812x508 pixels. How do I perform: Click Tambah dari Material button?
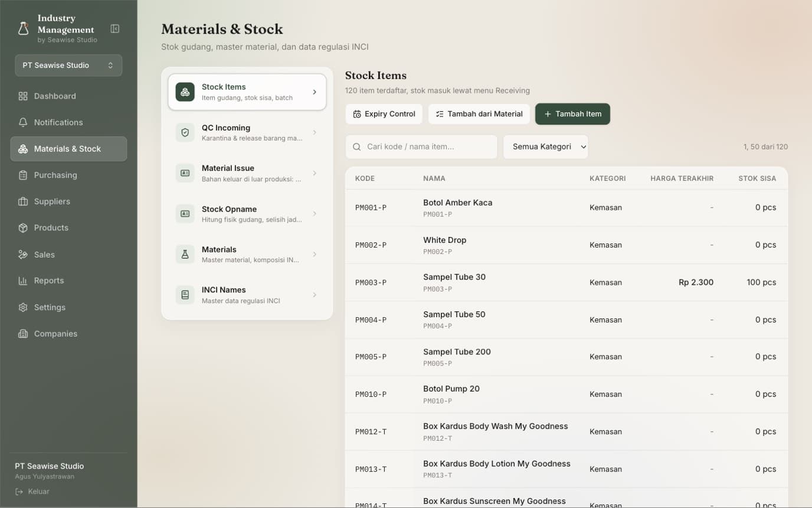[479, 114]
